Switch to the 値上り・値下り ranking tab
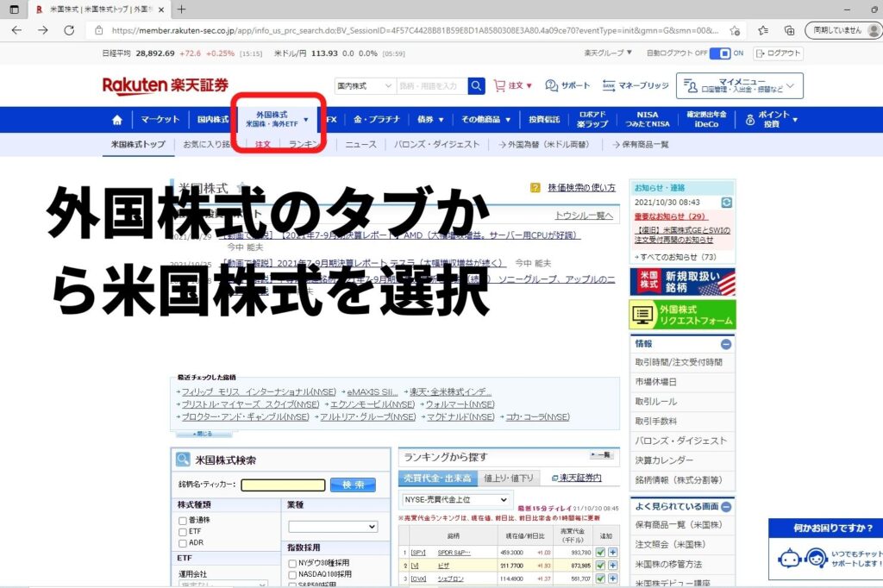Image resolution: width=883 pixels, height=588 pixels. 509,479
